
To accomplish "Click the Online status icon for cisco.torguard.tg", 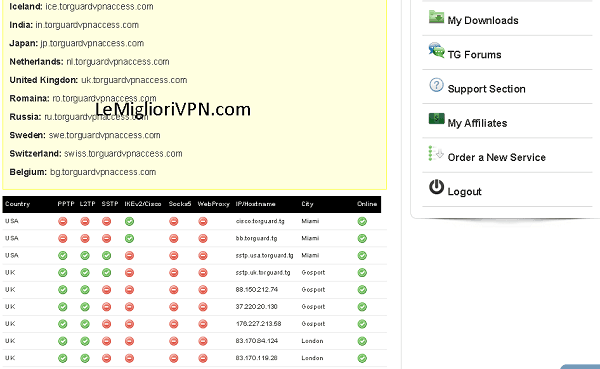I will [x=362, y=221].
